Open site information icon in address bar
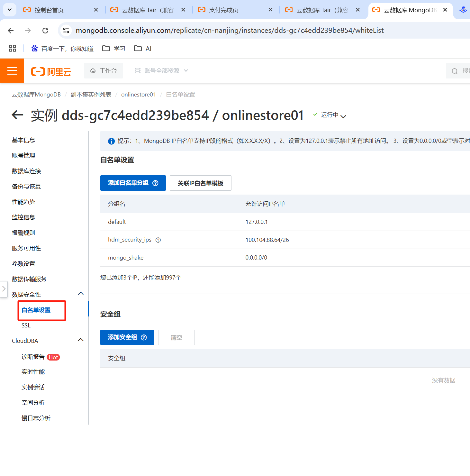Screen dimensions: 470x476 coord(66,30)
